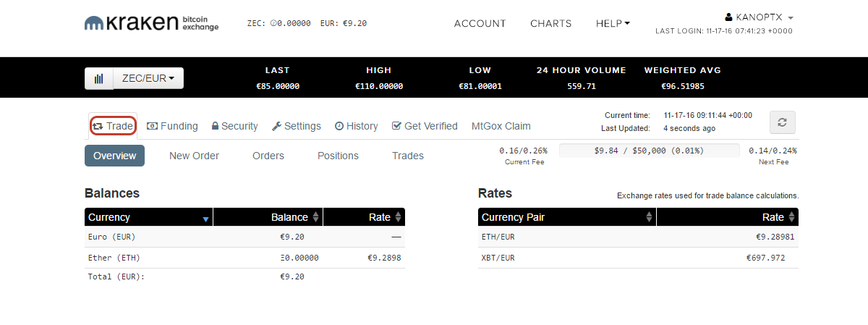Open CHARTS in top navigation
The height and width of the screenshot is (325, 868).
(x=550, y=23)
